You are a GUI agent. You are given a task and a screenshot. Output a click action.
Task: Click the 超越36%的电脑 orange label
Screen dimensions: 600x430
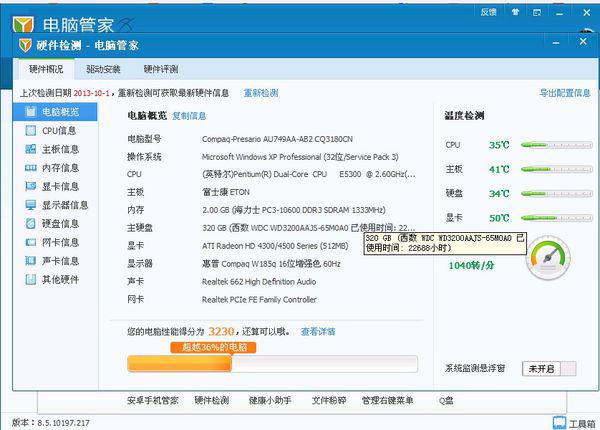(214, 347)
